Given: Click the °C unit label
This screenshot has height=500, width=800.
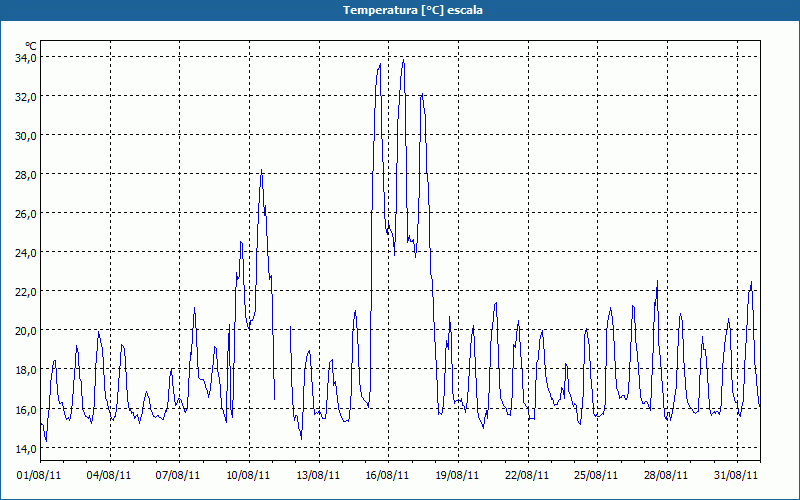Looking at the screenshot, I should (31, 46).
